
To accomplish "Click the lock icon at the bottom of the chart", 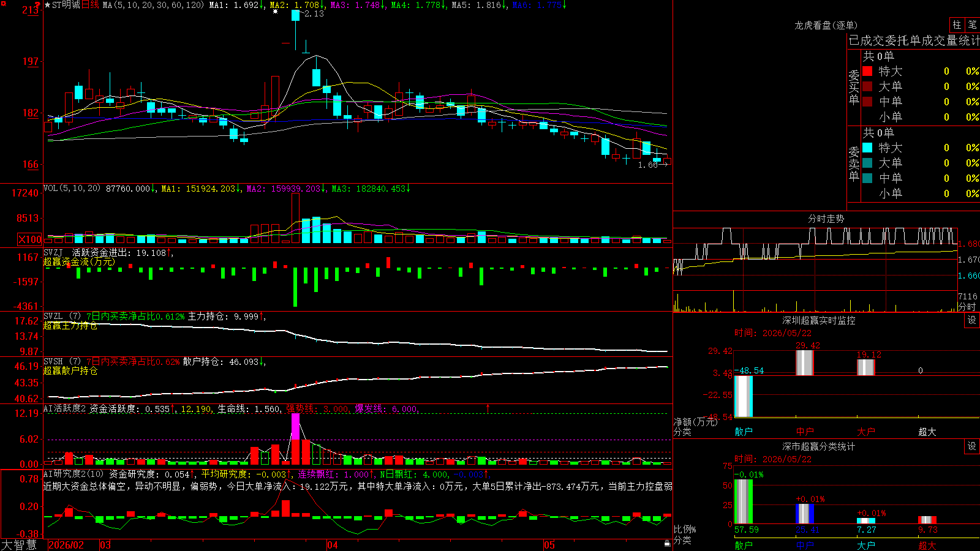I will click(668, 544).
